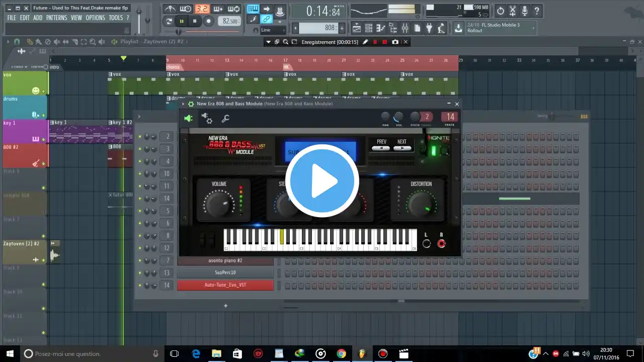
Task: Open the ADD menu
Action: [38, 18]
